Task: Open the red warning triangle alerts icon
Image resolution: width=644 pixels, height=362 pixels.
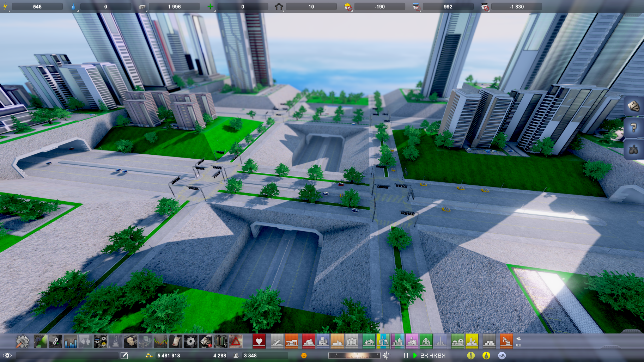Action: coord(236,341)
